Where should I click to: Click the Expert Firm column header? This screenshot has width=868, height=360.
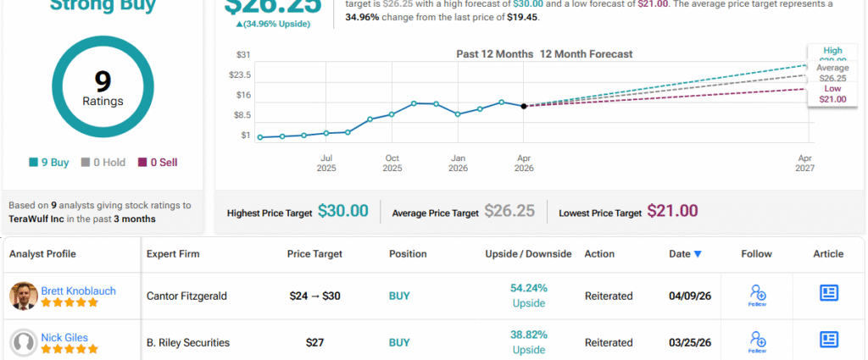(x=173, y=254)
